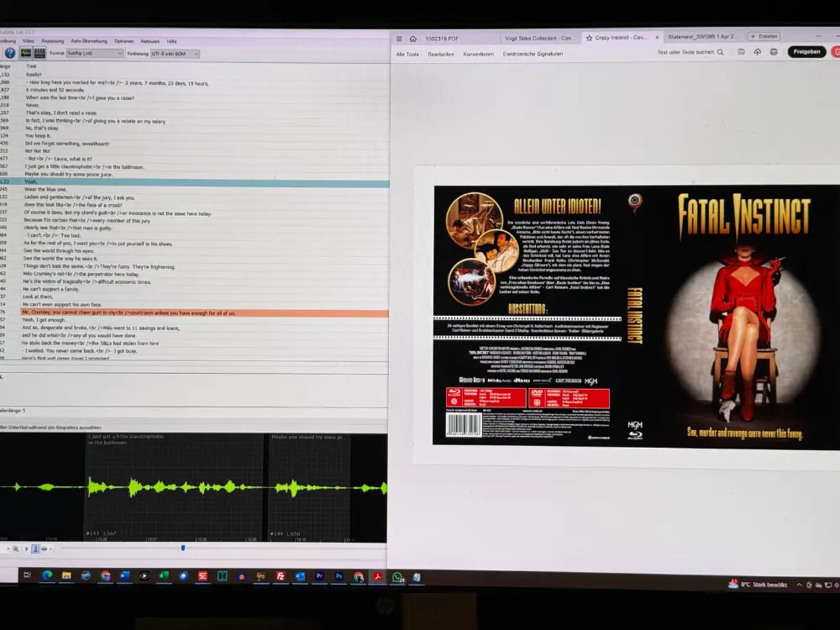This screenshot has width=840, height=630.
Task: Open WhatsApp from the taskbar
Action: coord(398,577)
